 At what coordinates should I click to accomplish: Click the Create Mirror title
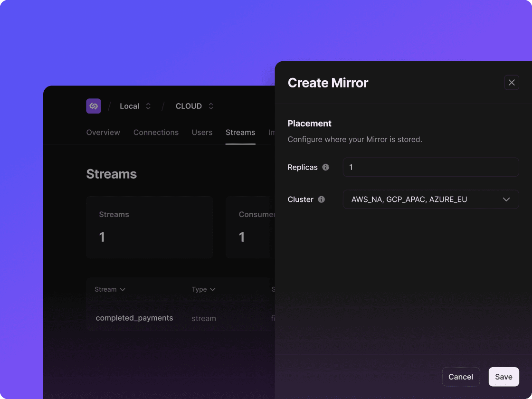click(328, 83)
